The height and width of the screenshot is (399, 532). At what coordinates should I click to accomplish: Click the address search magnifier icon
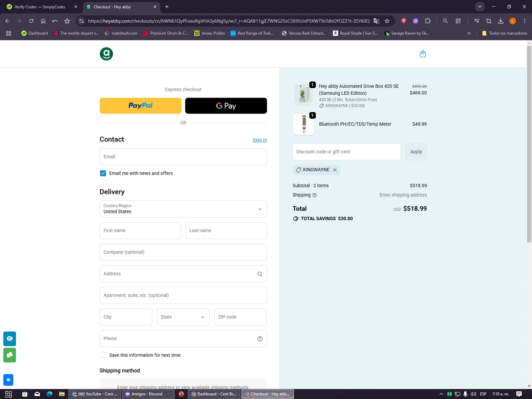(260, 274)
